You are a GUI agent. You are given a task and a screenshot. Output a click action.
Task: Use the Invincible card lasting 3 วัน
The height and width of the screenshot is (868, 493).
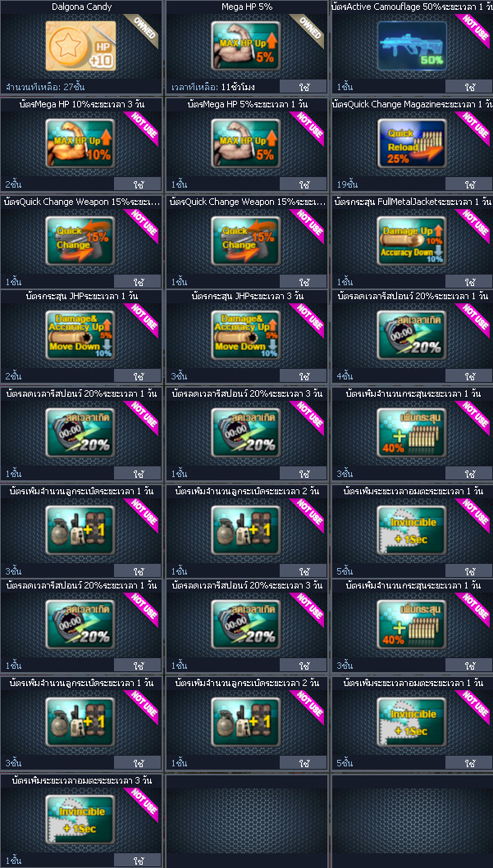[x=137, y=861]
